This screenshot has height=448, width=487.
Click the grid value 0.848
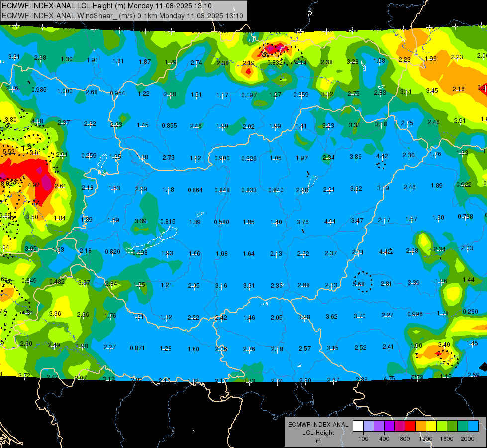[x=222, y=190]
